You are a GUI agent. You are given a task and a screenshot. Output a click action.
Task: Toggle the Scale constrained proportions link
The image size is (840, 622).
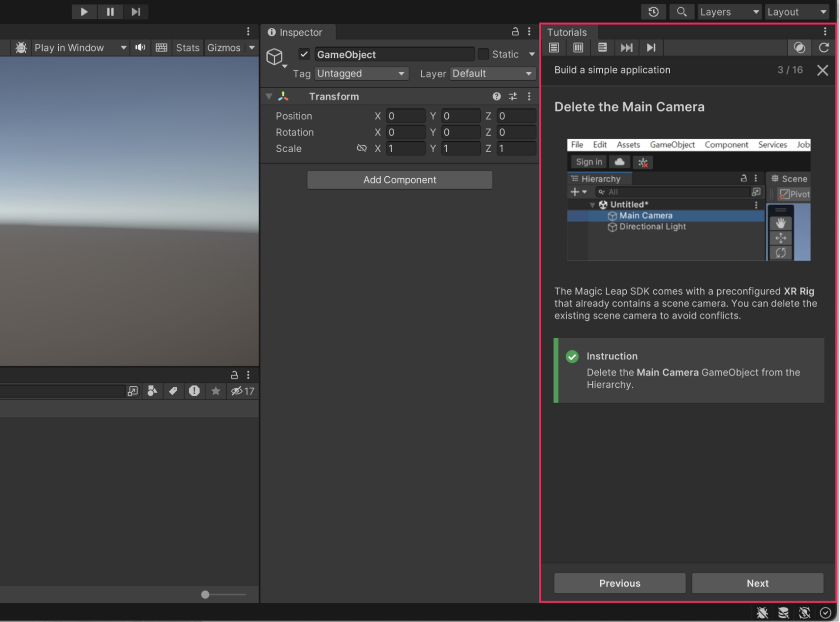(x=362, y=148)
